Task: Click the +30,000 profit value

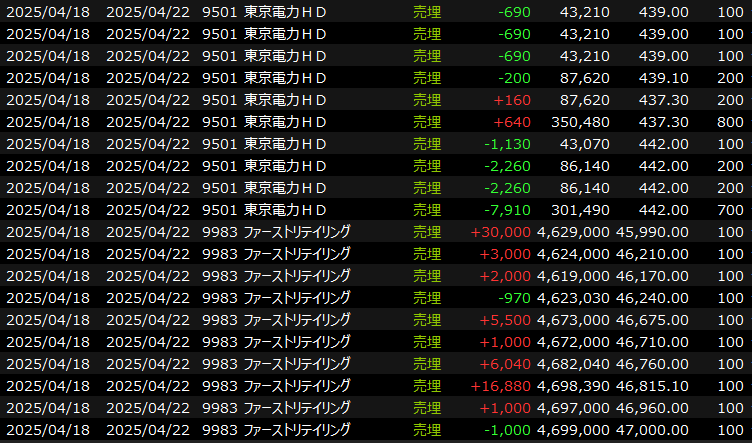Action: [x=500, y=232]
